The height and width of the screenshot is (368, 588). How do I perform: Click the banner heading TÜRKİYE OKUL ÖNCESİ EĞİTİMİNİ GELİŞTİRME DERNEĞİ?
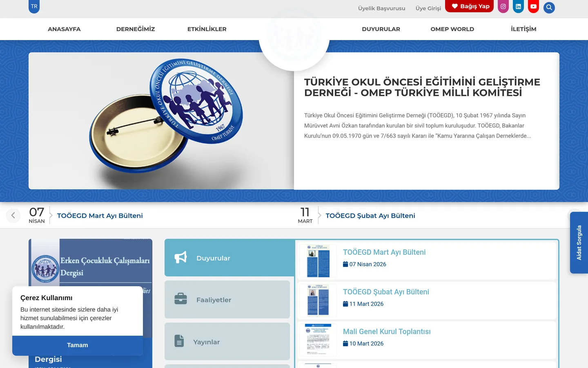[x=422, y=88]
